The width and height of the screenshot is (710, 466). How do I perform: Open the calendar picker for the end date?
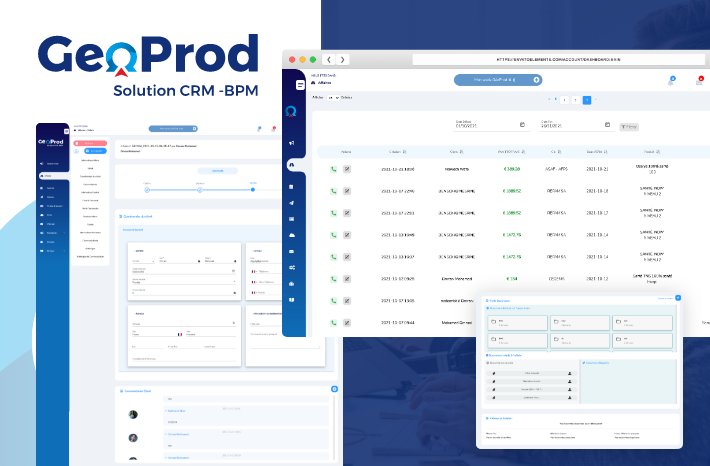pyautogui.click(x=607, y=126)
